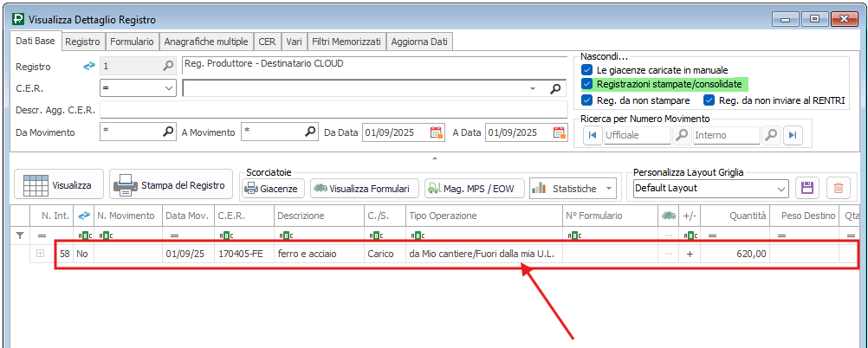This screenshot has height=348, width=868.
Task: Click the purple save layout icon
Action: coord(807,188)
